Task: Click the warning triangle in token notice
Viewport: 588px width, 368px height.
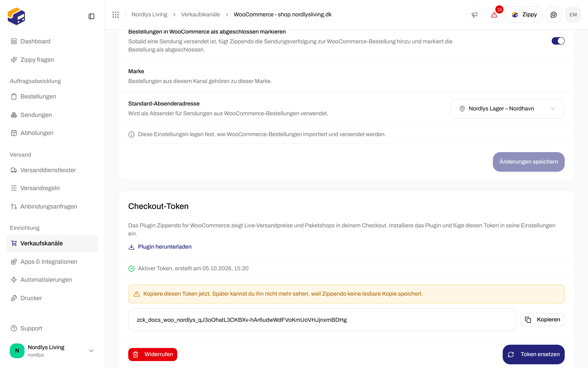Action: 137,294
